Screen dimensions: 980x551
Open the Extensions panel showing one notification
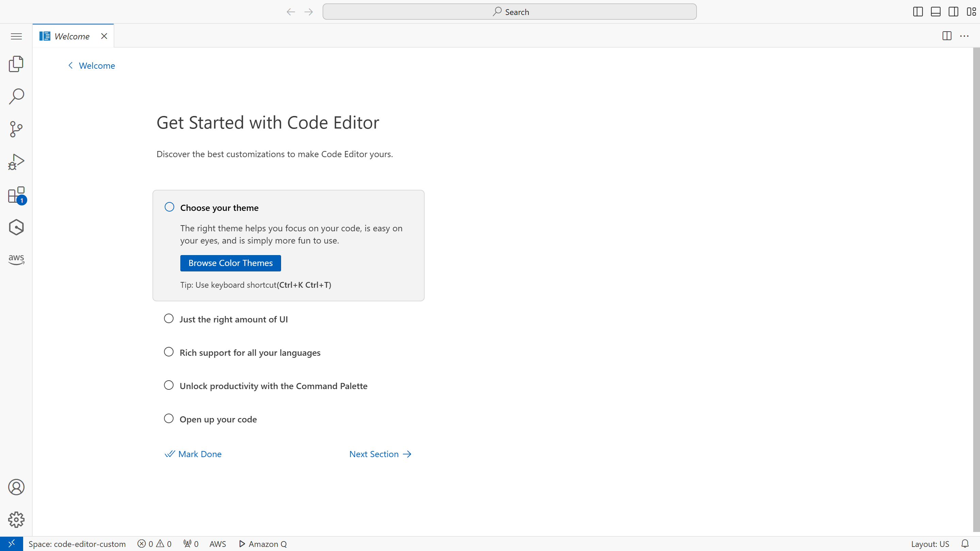16,195
